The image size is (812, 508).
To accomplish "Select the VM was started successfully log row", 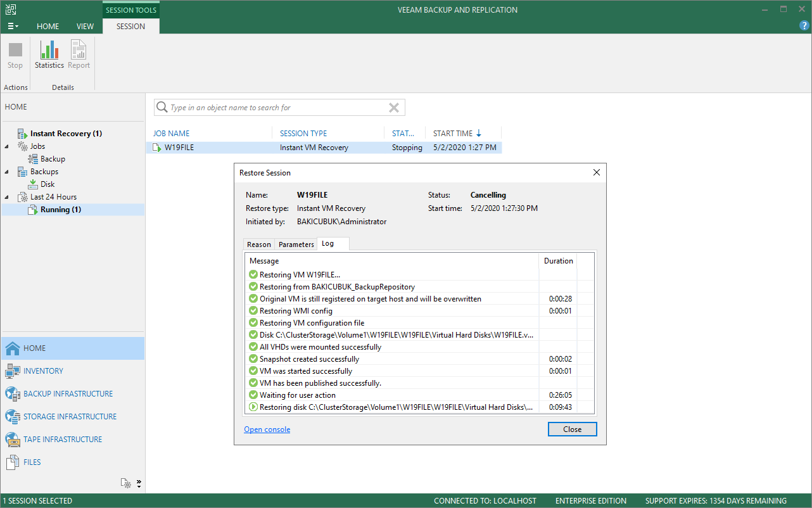I will coord(419,371).
